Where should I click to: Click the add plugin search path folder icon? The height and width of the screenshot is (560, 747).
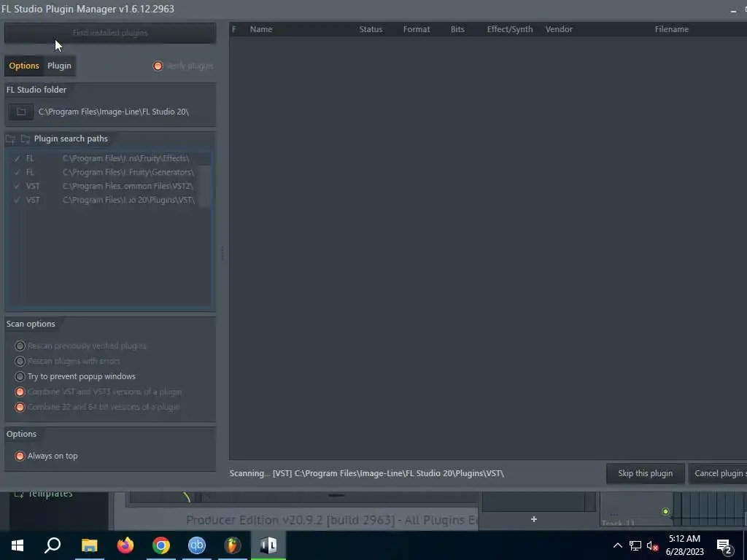10,139
